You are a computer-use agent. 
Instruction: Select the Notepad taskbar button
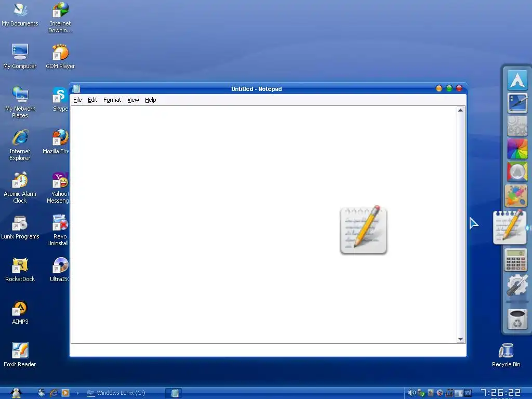[x=175, y=393]
